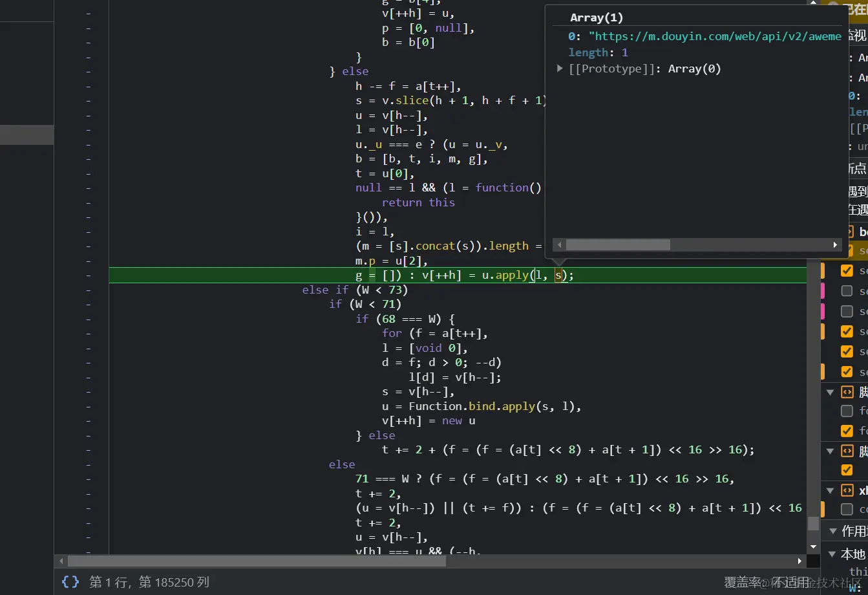The height and width of the screenshot is (595, 868).
Task: Click the 's = v.slice(h + 1, h + f + 1)' line
Action: (451, 100)
